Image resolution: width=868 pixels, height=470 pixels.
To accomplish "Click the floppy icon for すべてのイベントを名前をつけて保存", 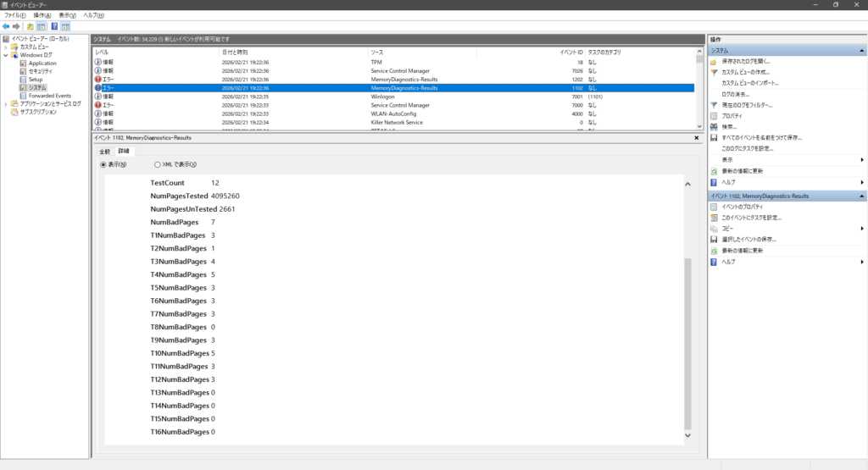I will 714,137.
